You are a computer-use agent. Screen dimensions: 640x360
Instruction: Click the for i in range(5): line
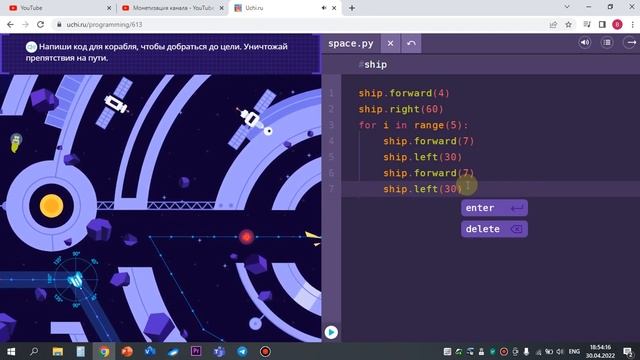tap(413, 125)
